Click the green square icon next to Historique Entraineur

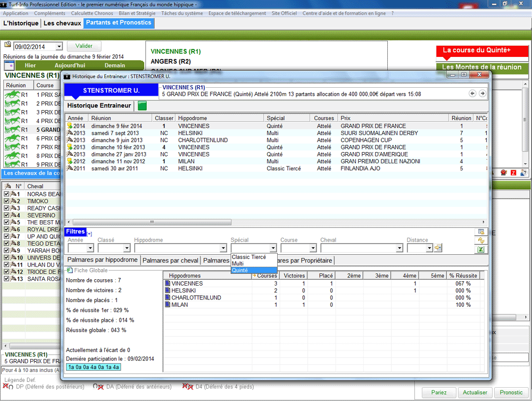point(142,106)
